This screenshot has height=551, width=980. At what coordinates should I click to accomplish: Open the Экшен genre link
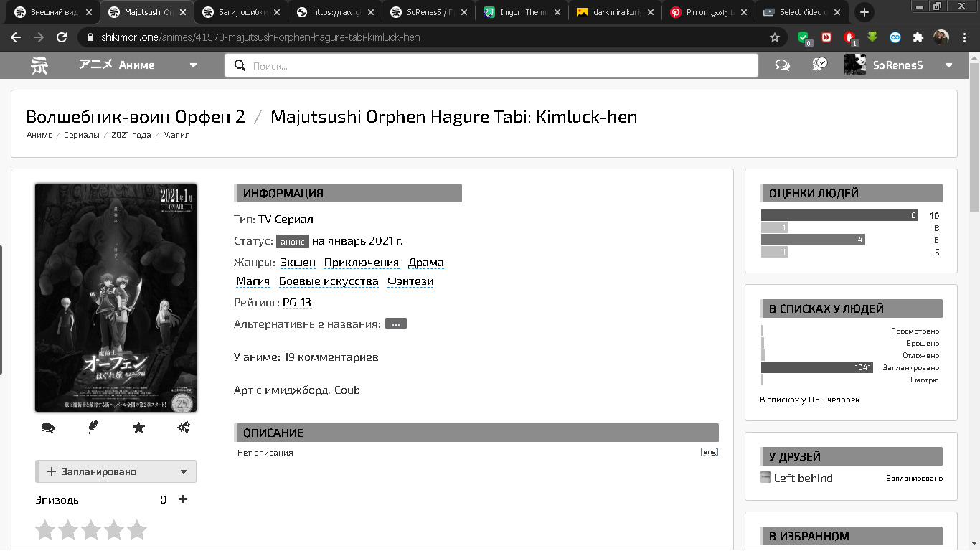point(298,263)
